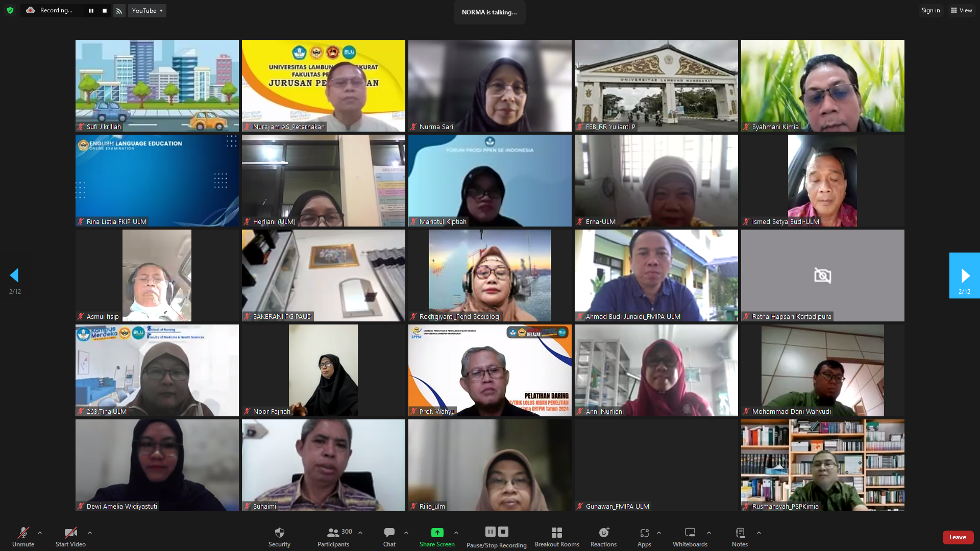Select Herliani (ULM)'s video tile
This screenshot has width=980, height=551.
(x=324, y=181)
